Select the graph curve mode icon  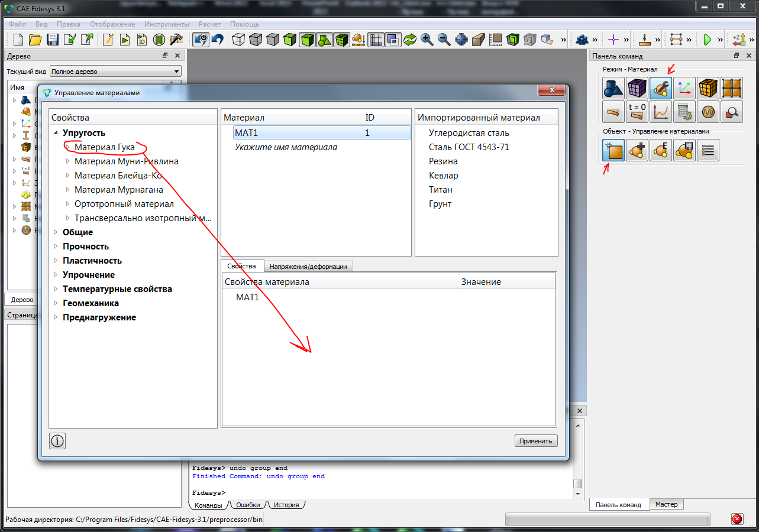click(x=661, y=111)
